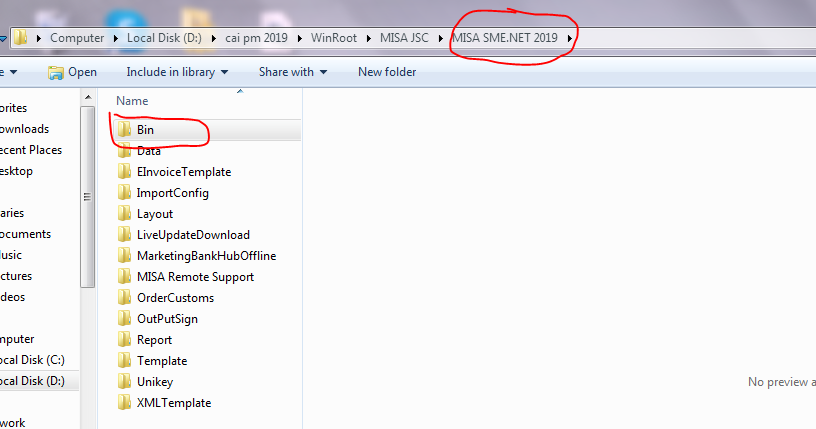
Task: Click MISA SME.NET 2019 breadcrumb
Action: (x=505, y=38)
